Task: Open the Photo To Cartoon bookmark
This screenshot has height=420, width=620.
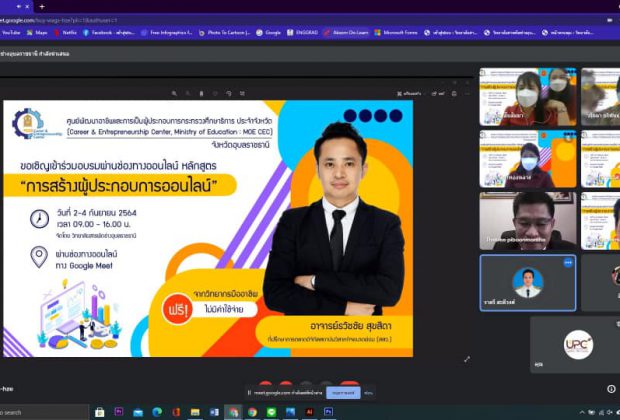Action: [x=225, y=32]
